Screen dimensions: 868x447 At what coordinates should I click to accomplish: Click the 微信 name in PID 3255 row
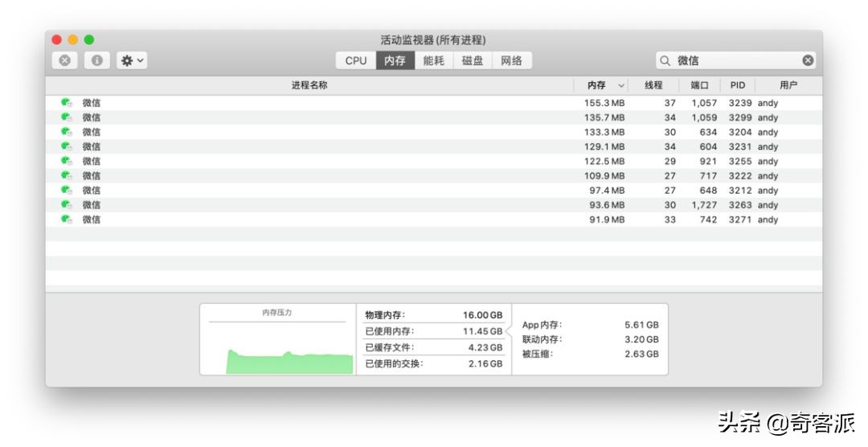(92, 161)
